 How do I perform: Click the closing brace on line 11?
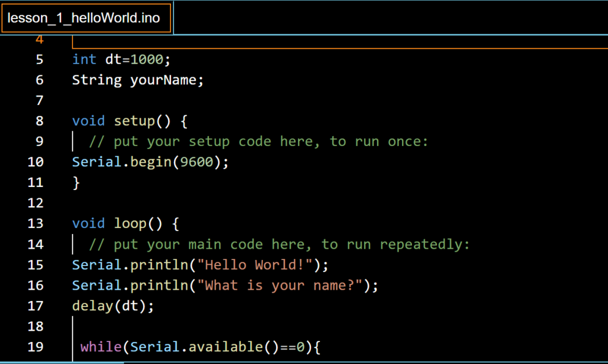76,182
